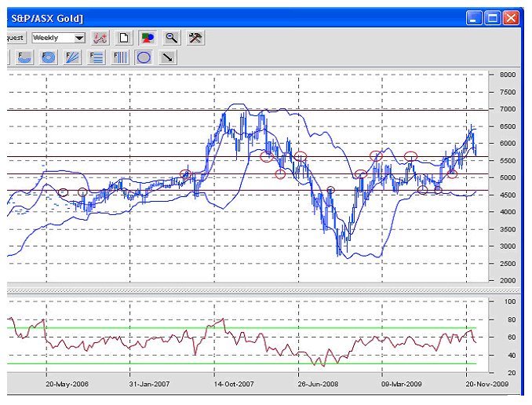Activate the magnifying glass zoom tool

click(171, 37)
